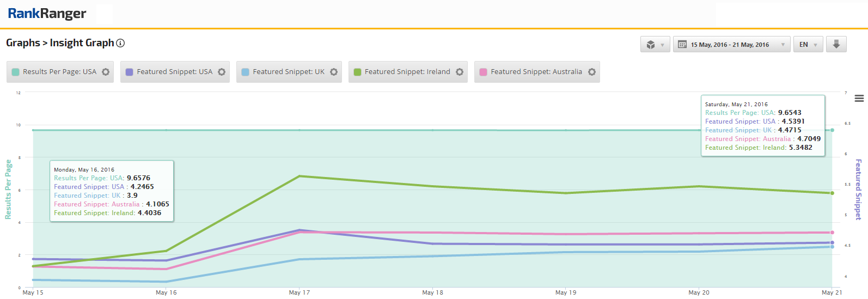
Task: Click the pink Featured Snippet: Australia color swatch
Action: (x=484, y=72)
